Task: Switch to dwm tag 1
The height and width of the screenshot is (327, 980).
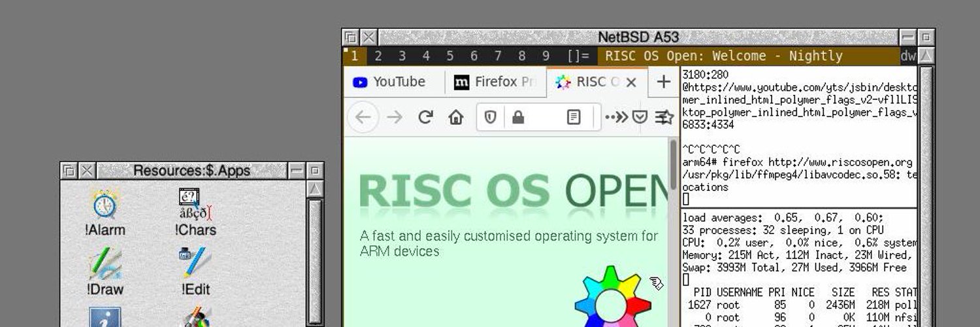Action: pyautogui.click(x=355, y=56)
